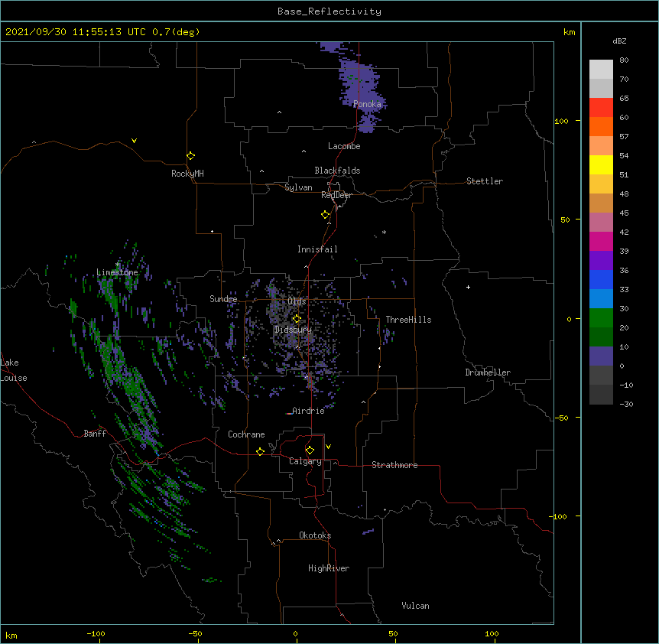Click the Okotoks town label
659x644 pixels.
pyautogui.click(x=315, y=535)
